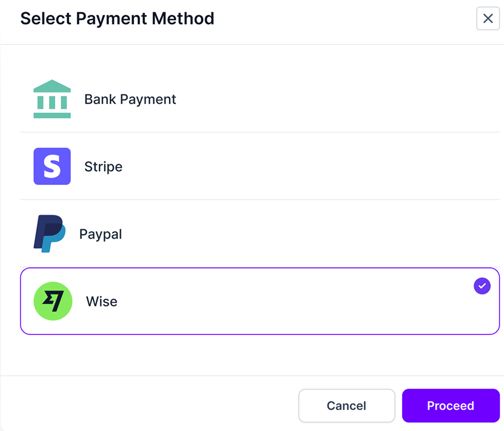The width and height of the screenshot is (504, 431).
Task: Click the "Wise" text label
Action: click(x=101, y=302)
